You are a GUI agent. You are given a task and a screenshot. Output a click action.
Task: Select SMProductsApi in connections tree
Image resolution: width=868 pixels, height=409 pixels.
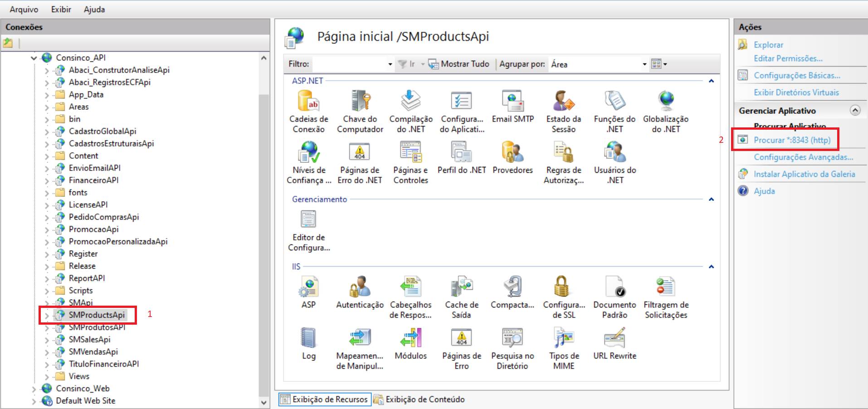pyautogui.click(x=97, y=315)
